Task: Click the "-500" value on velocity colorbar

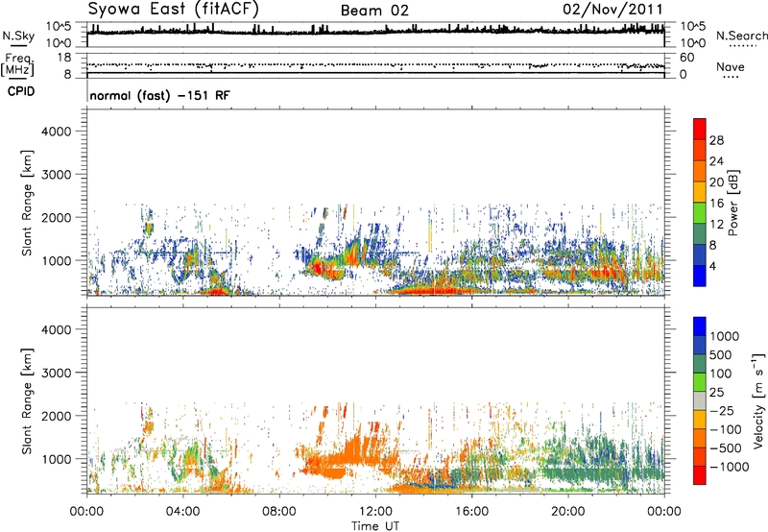Action: click(x=726, y=448)
